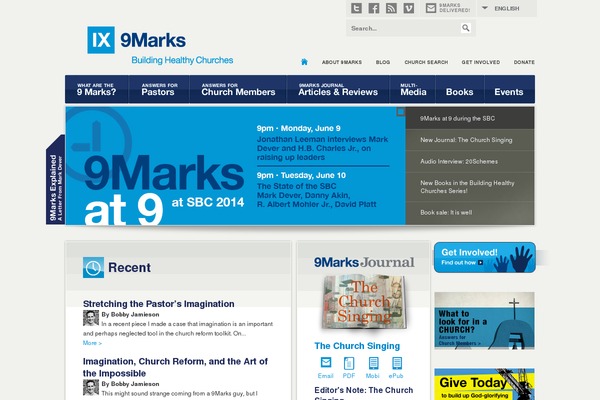Click the 9Marks Journal heading
The image size is (600, 400).
tap(364, 262)
